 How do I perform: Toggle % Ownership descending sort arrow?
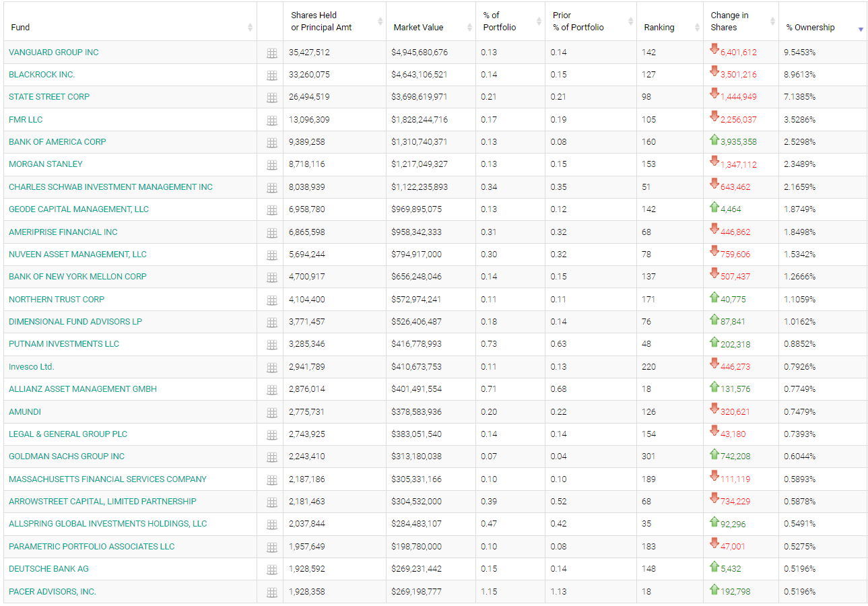(x=861, y=30)
